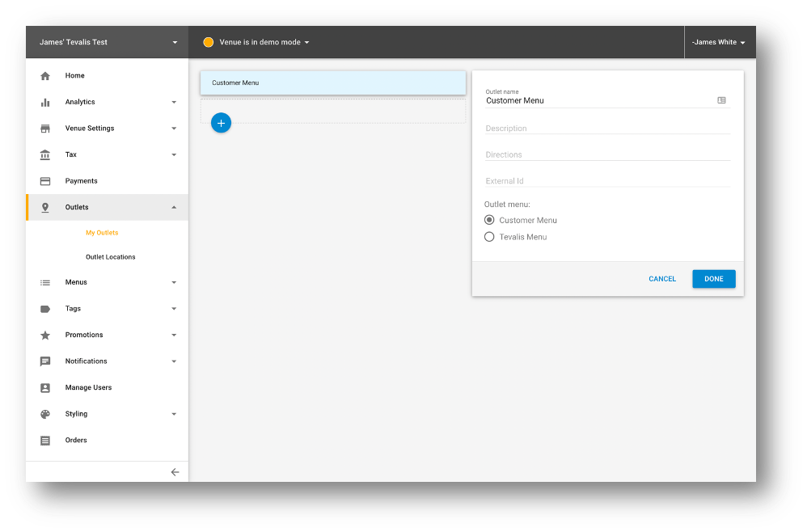Go to Outlet Locations
This screenshot has height=532, width=807.
[x=111, y=257]
